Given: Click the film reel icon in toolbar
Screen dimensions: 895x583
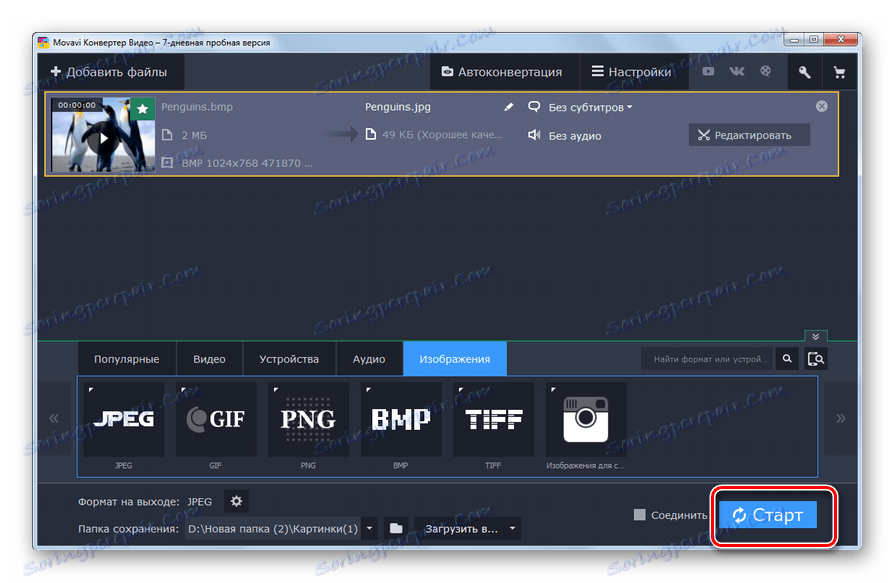Looking at the screenshot, I should click(x=765, y=71).
